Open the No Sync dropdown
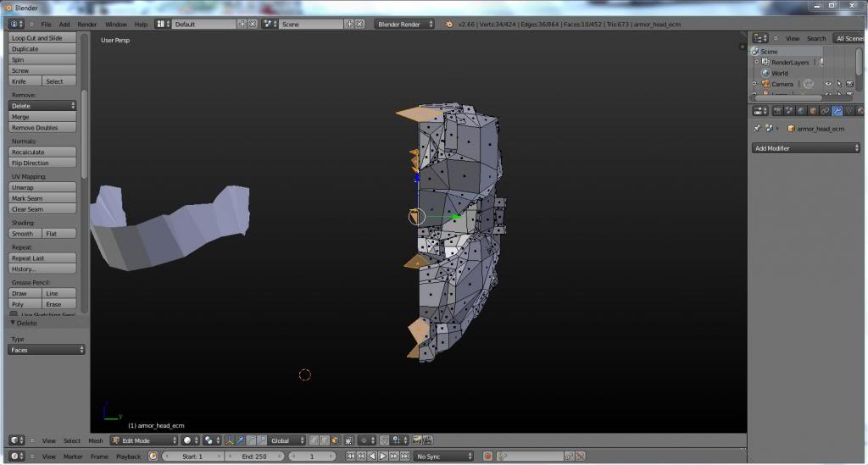Viewport: 868px width, 465px height. pyautogui.click(x=443, y=457)
